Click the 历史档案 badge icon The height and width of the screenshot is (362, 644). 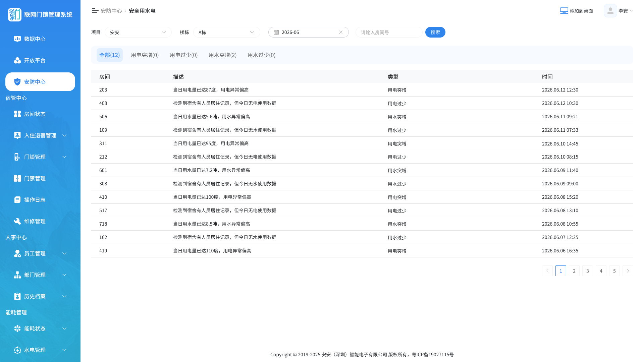pos(17,296)
